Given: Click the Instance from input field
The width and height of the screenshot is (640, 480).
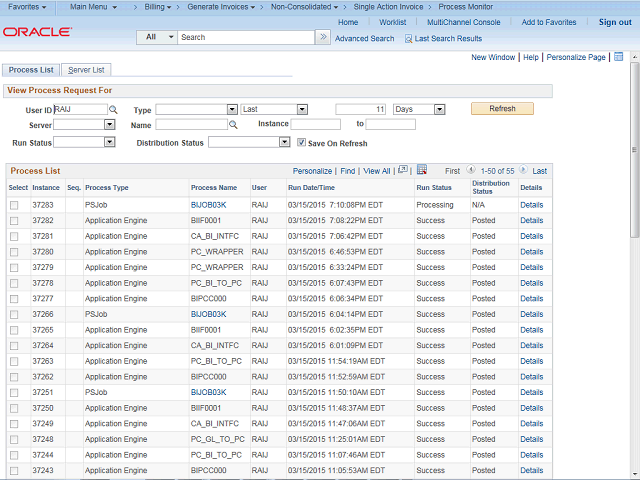Looking at the screenshot, I should (x=316, y=125).
